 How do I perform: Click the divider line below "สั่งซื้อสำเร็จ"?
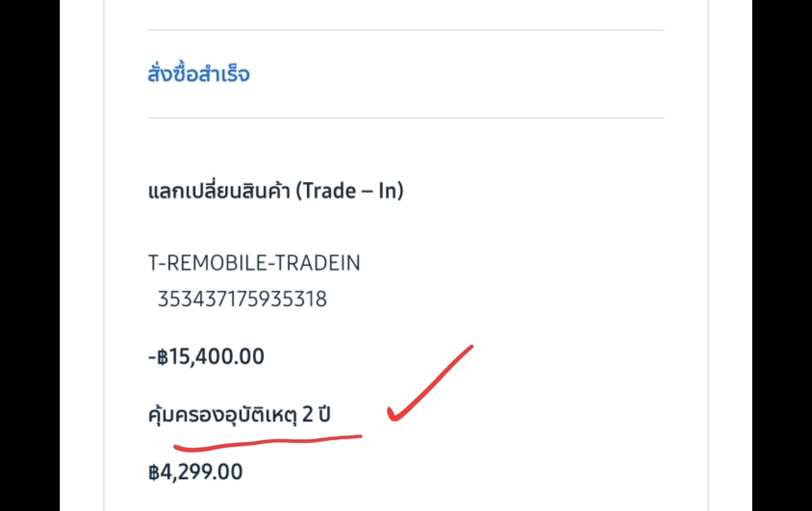pyautogui.click(x=406, y=118)
